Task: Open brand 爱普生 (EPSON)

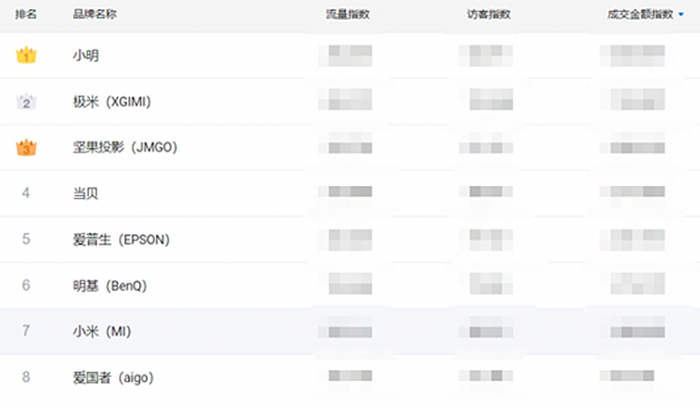Action: click(x=121, y=240)
